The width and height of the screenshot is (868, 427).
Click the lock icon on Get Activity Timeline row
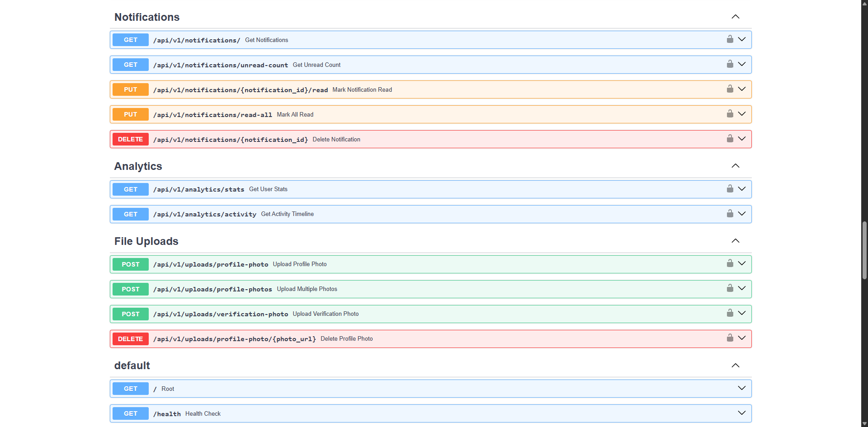point(730,214)
